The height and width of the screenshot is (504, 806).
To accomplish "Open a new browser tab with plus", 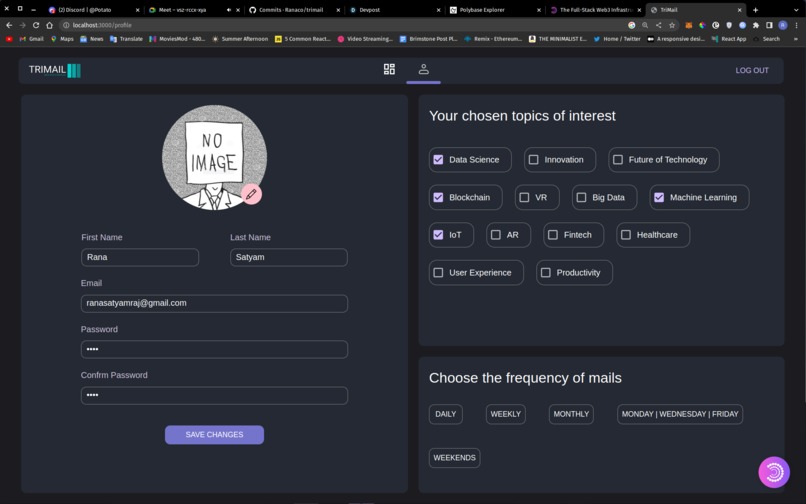I will click(x=755, y=10).
